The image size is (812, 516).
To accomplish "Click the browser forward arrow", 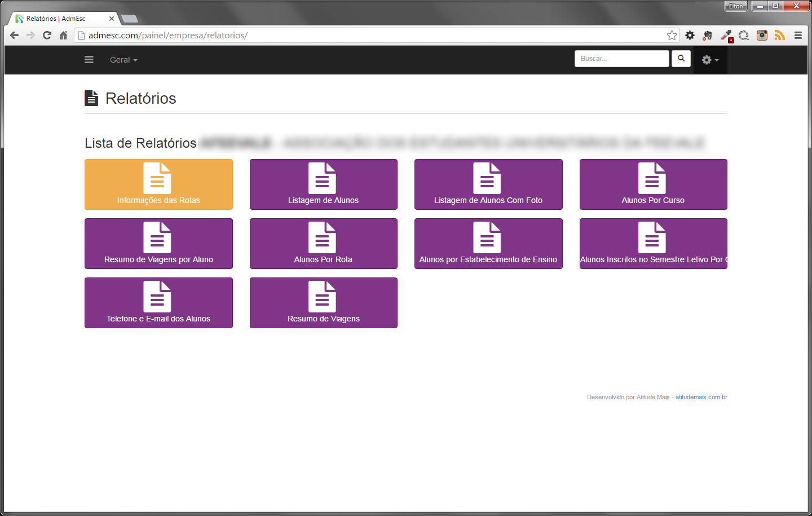I will coord(30,36).
